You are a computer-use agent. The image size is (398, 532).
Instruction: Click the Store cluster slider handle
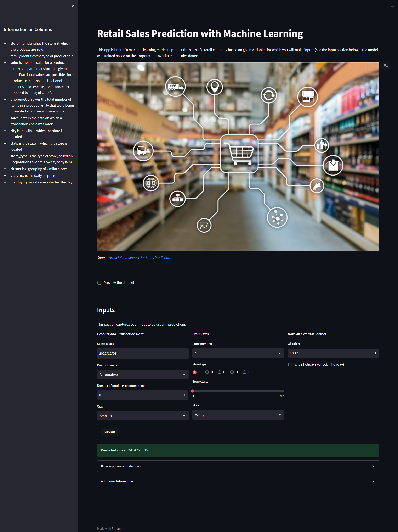[192, 391]
